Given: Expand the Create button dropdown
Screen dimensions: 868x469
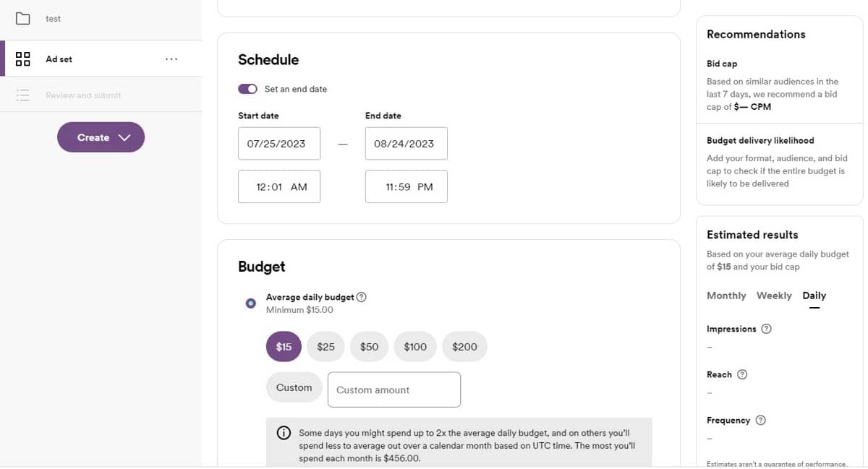Looking at the screenshot, I should [x=101, y=137].
